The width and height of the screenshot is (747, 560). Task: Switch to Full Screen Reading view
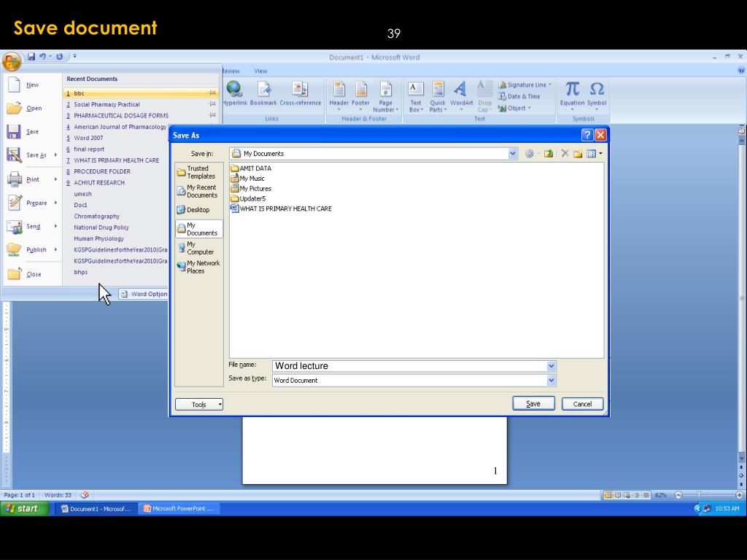[x=617, y=495]
